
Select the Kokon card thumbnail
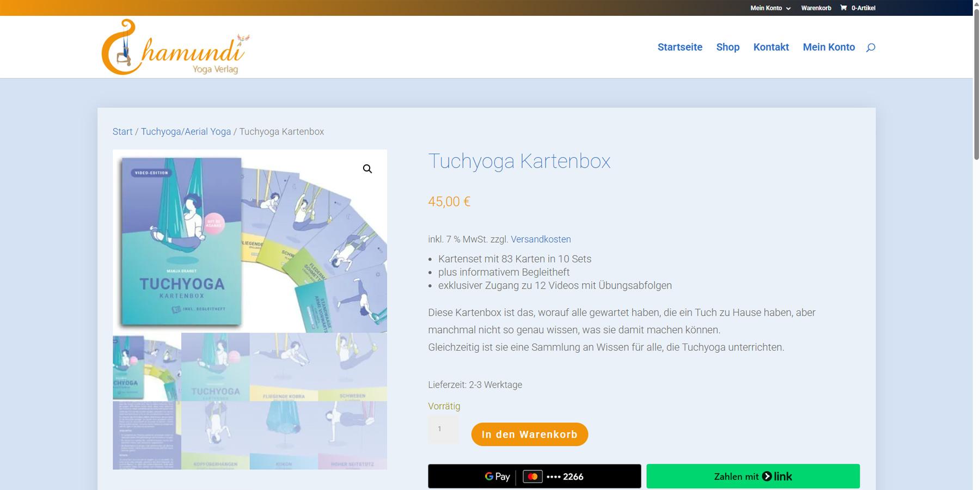pyautogui.click(x=284, y=436)
